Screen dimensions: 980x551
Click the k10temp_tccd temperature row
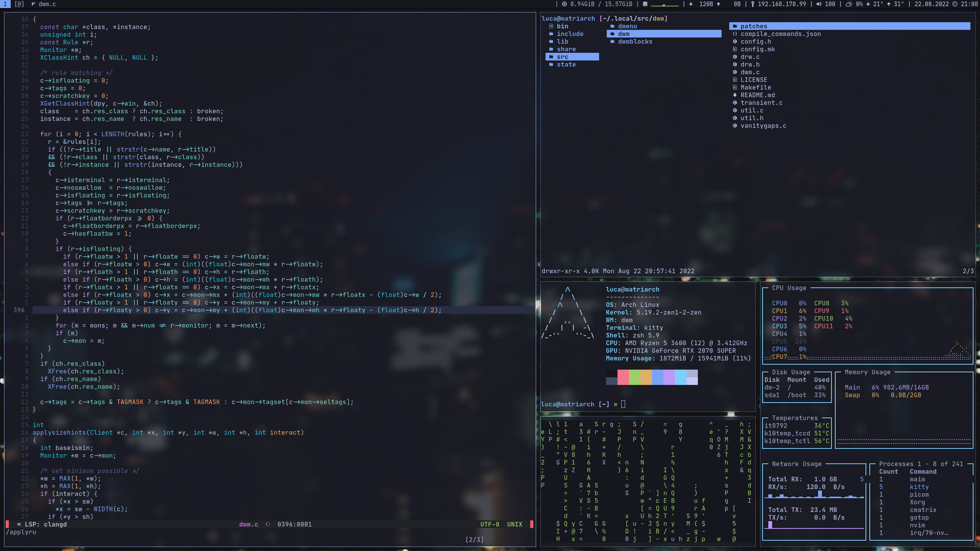(x=797, y=433)
